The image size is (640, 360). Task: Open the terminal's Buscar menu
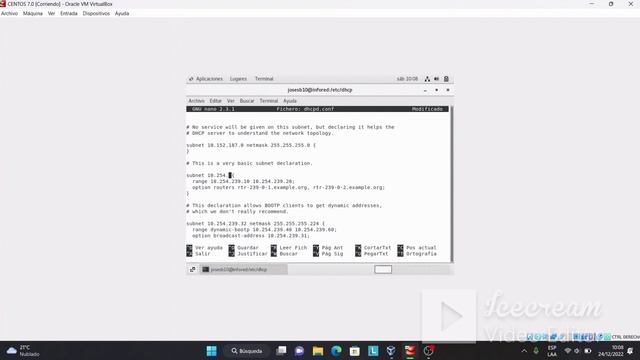247,101
